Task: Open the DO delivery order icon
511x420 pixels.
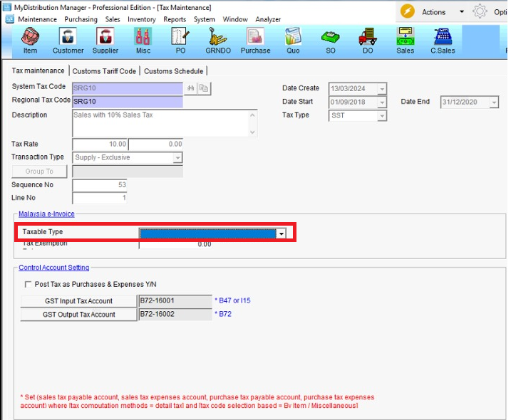Action: click(x=368, y=41)
